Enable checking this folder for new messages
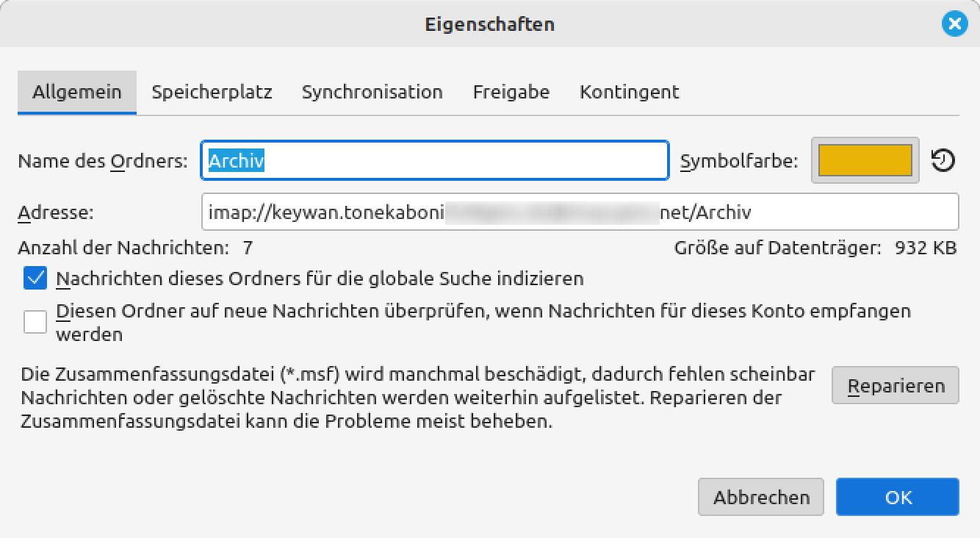980x538 pixels. point(35,322)
